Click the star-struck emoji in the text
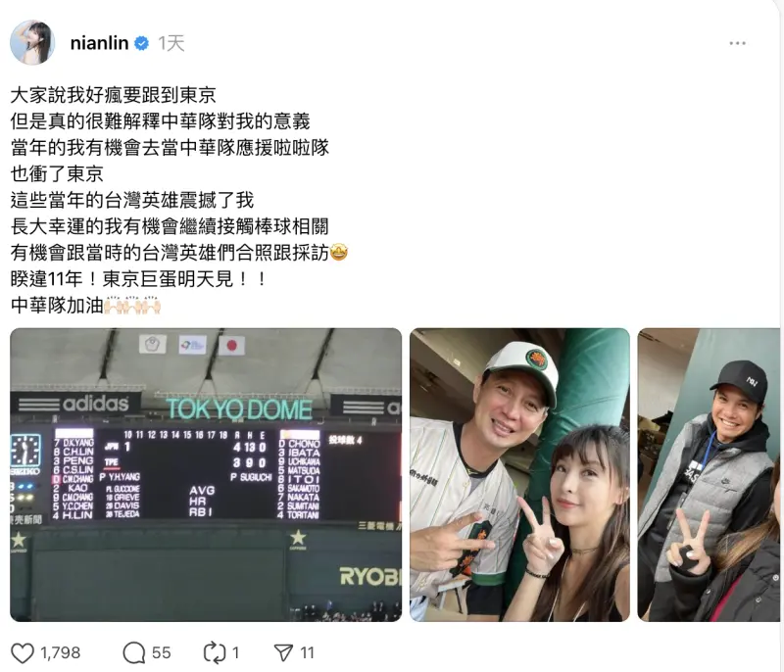 click(339, 253)
